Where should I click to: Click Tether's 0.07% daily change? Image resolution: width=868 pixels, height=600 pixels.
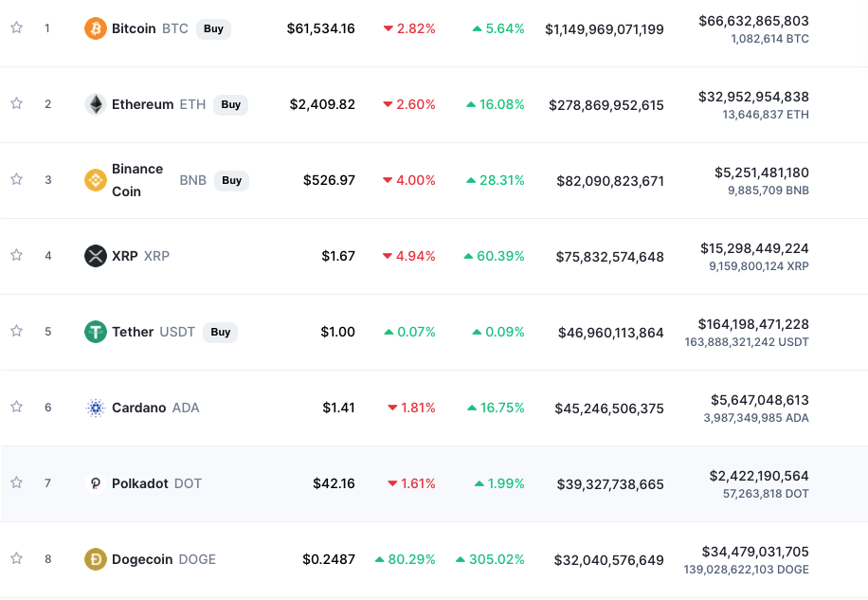click(409, 332)
